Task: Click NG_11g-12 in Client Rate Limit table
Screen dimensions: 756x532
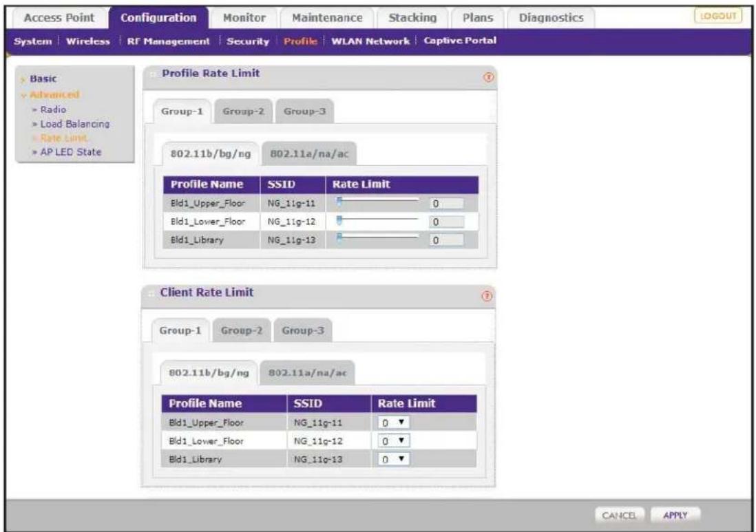Action: (x=317, y=441)
